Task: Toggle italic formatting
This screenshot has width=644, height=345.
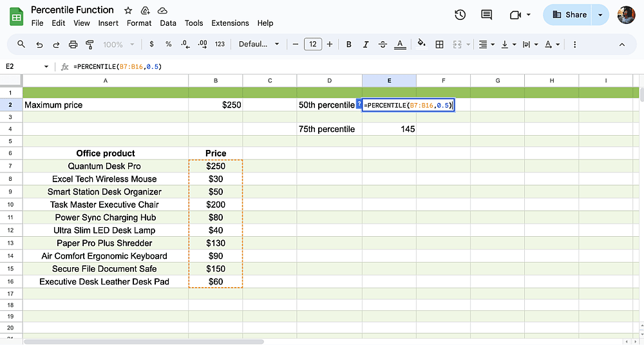Action: click(366, 44)
